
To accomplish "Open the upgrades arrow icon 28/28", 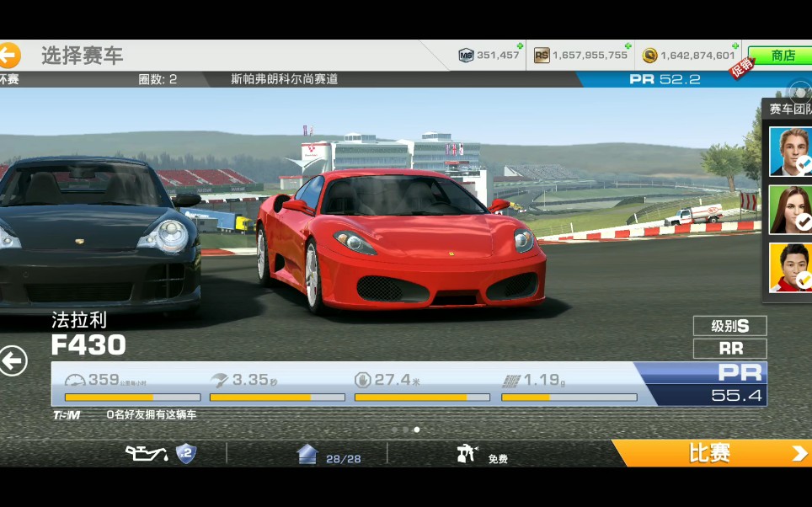I will 307,454.
